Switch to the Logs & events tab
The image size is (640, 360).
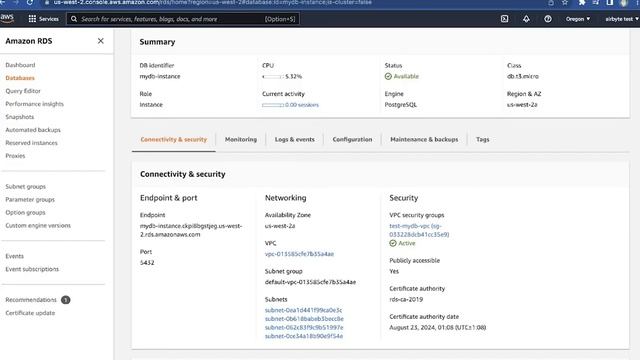coord(295,140)
